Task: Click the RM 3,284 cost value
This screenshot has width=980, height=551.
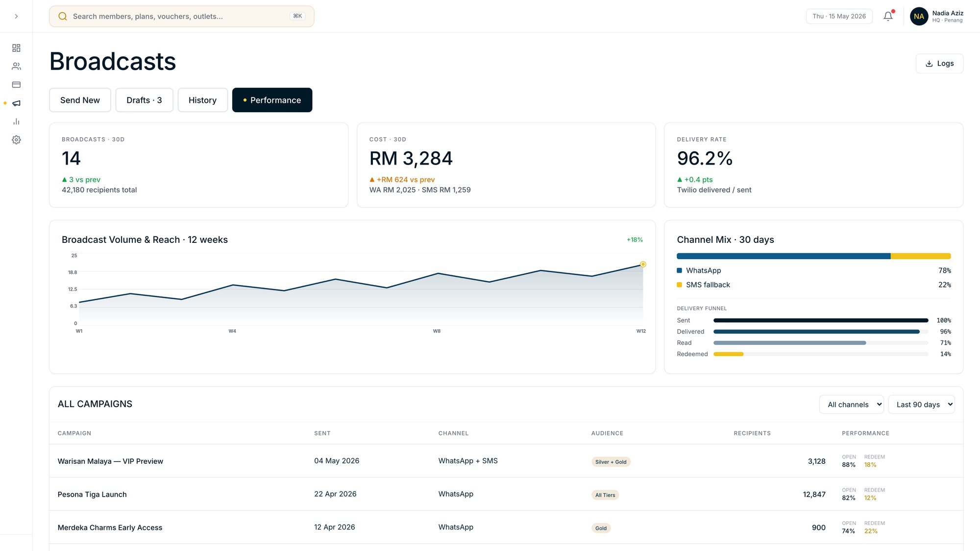Action: point(411,158)
